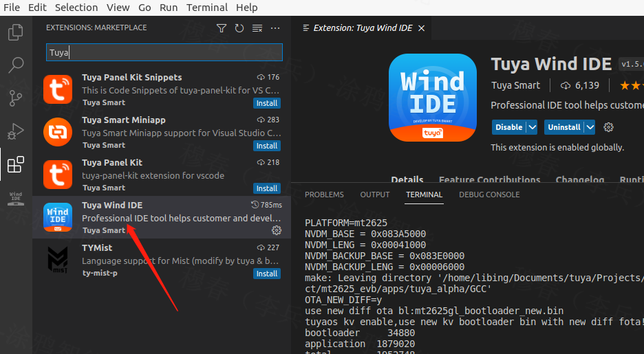
Task: Switch to the PROBLEMS panel tab
Action: click(x=324, y=195)
